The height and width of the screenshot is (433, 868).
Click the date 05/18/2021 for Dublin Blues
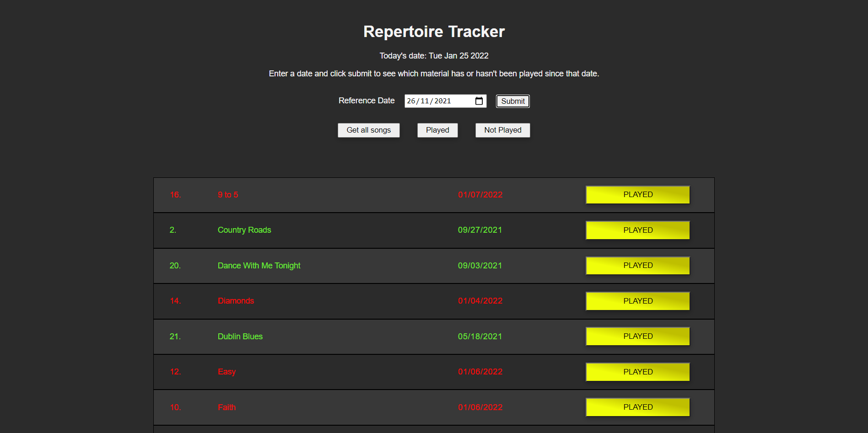point(480,337)
